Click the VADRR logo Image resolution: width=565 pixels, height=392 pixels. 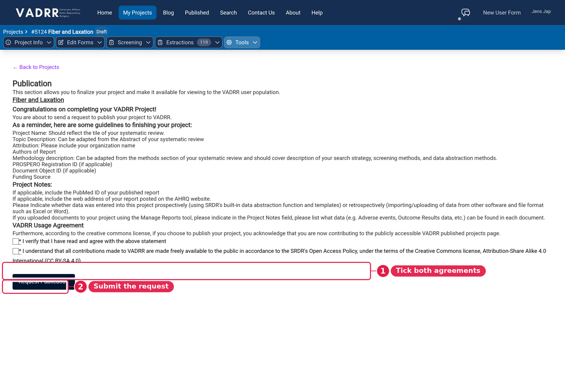(48, 13)
